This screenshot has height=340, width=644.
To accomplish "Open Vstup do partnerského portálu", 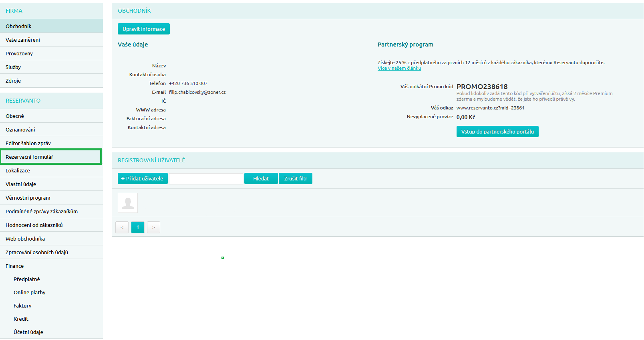I will (497, 132).
